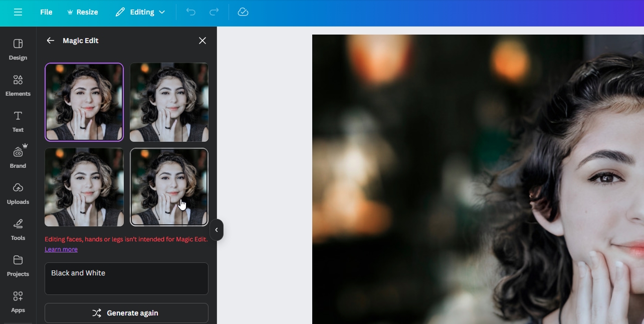Viewport: 644px width, 324px height.
Task: Go back from Magic Edit with the arrow
Action: click(50, 41)
